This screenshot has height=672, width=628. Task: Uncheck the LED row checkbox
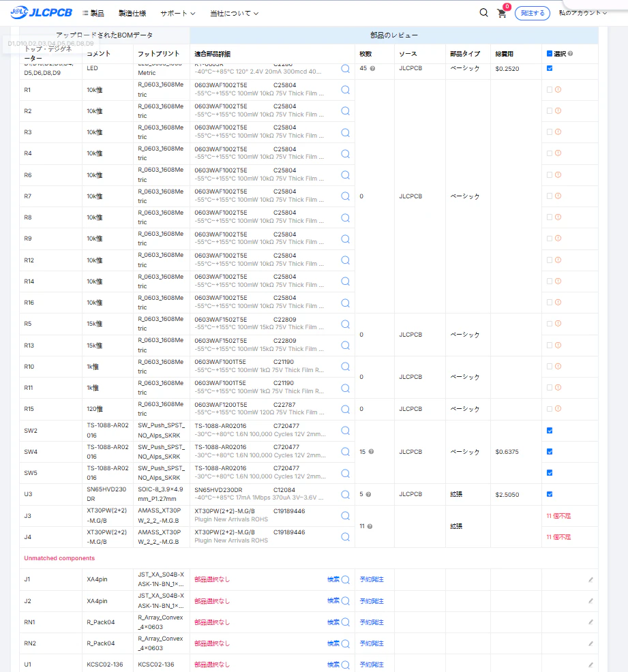click(550, 68)
